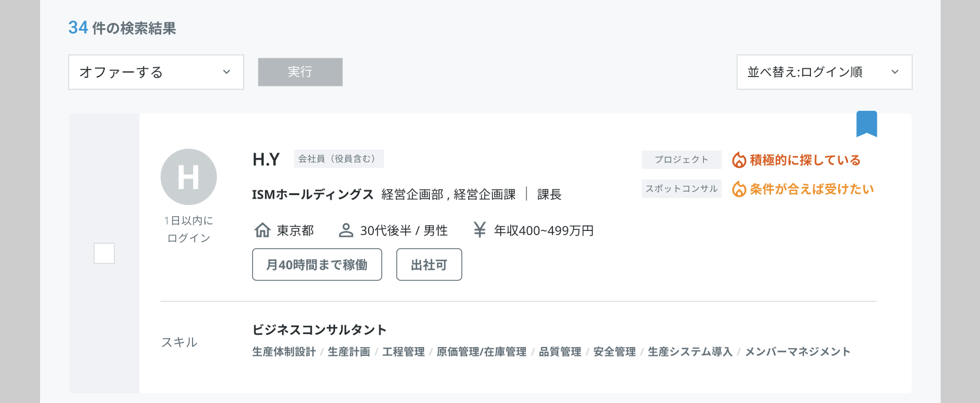Select the メンバーマネジメント skill link
This screenshot has height=403, width=980.
pyautogui.click(x=797, y=352)
